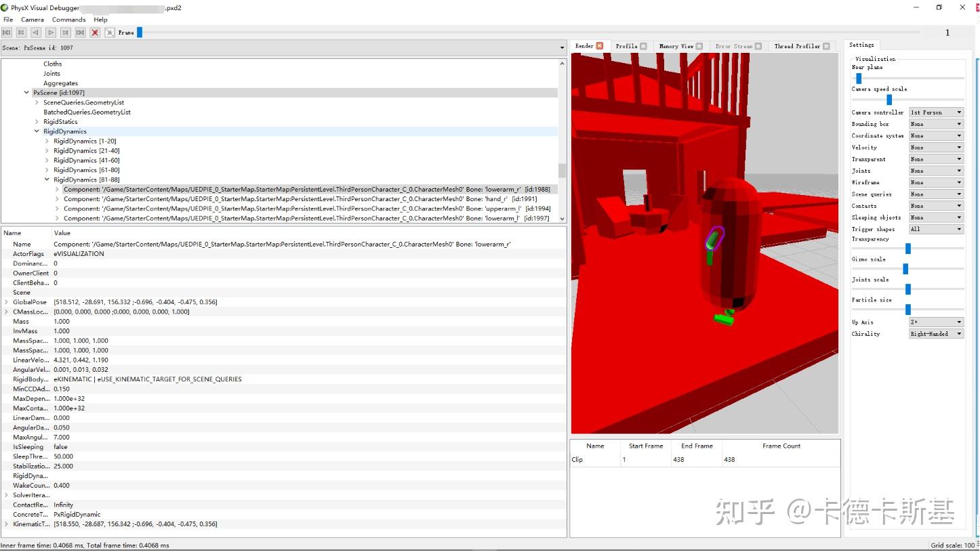
Task: Select BatchedQueries.GeometryList tree item
Action: (87, 112)
